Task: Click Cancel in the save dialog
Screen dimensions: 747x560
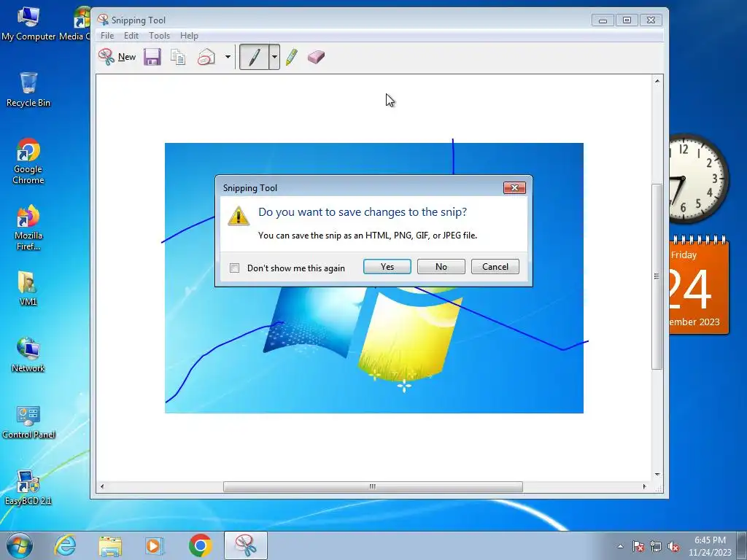Action: [495, 267]
